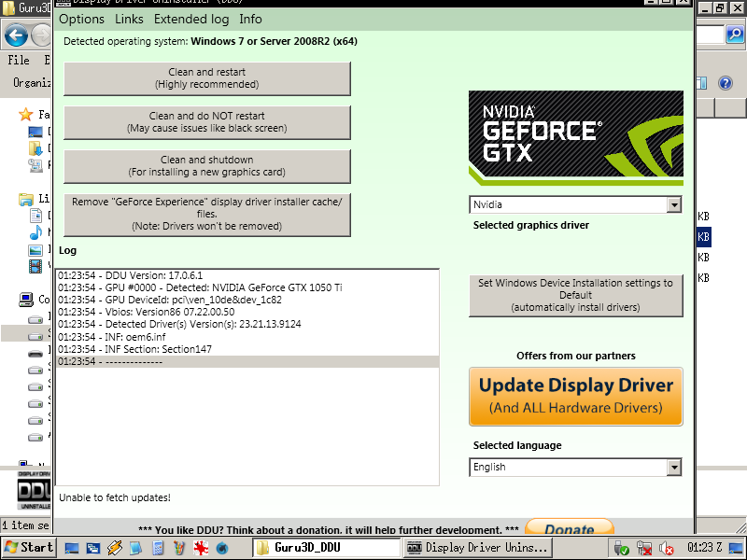Click Clean and shutdown button
Screen dimensions: 747x560
coord(206,166)
